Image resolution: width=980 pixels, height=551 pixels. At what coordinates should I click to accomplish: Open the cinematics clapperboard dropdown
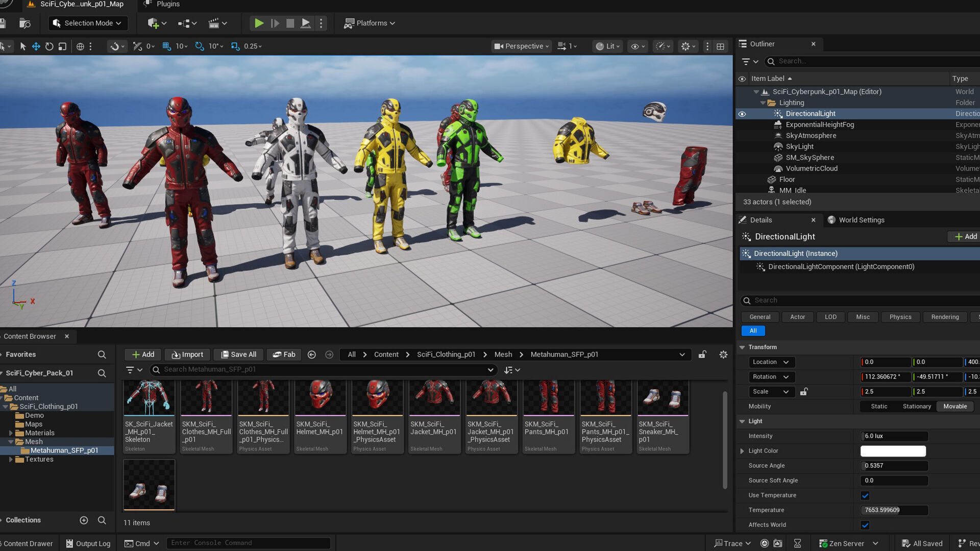pos(218,23)
